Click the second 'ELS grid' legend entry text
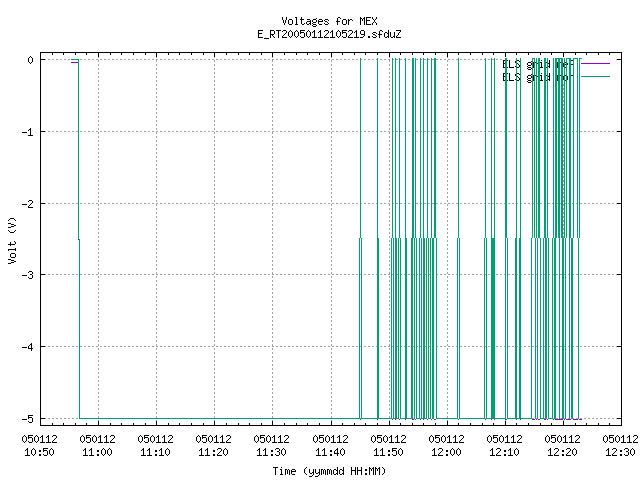Screen dimensions: 640x480 tap(538, 77)
